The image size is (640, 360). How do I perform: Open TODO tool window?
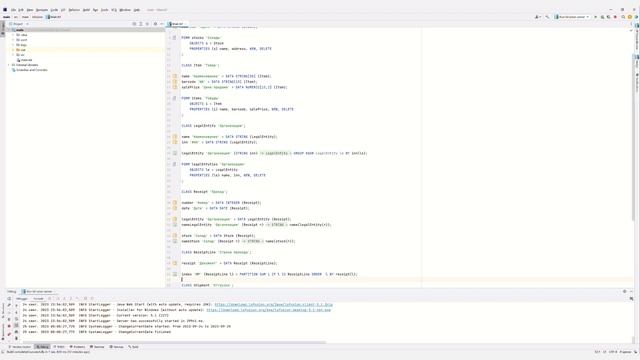(x=60, y=347)
